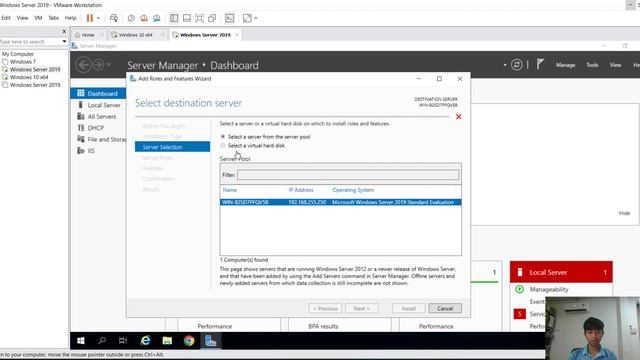
Task: Click the VMware pause VM icon
Action: pos(90,18)
